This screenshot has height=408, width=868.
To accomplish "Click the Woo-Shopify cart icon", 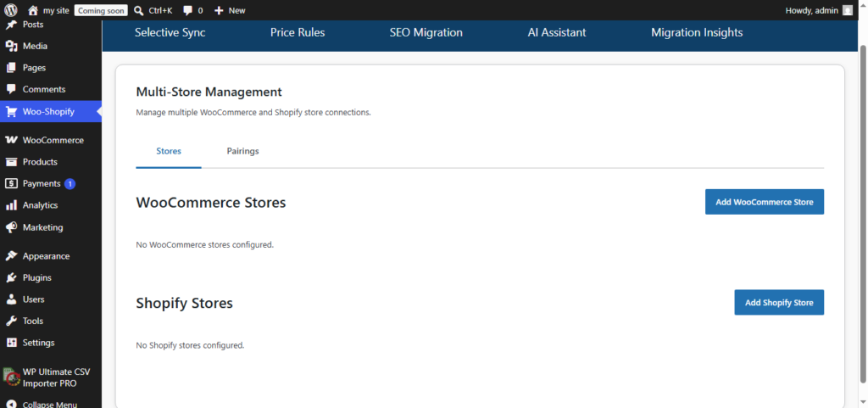I will click(x=11, y=112).
